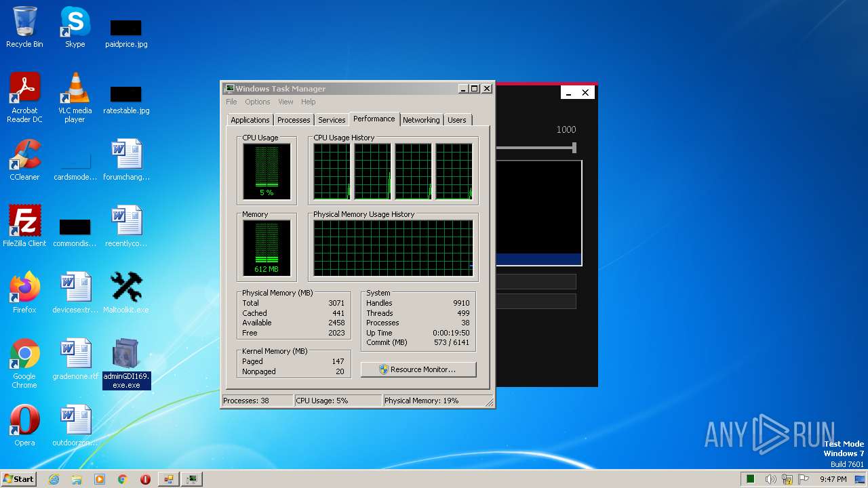Open the File menu in Task Manager
868x488 pixels.
tap(231, 102)
